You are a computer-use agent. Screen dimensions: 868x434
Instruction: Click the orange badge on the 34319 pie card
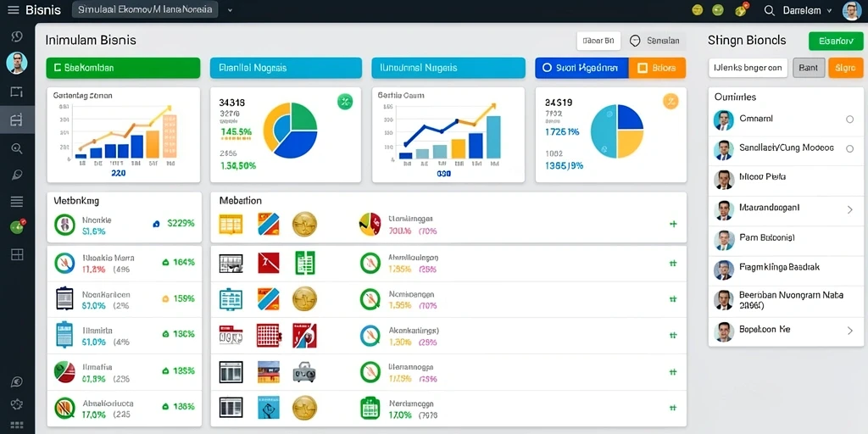pos(670,102)
